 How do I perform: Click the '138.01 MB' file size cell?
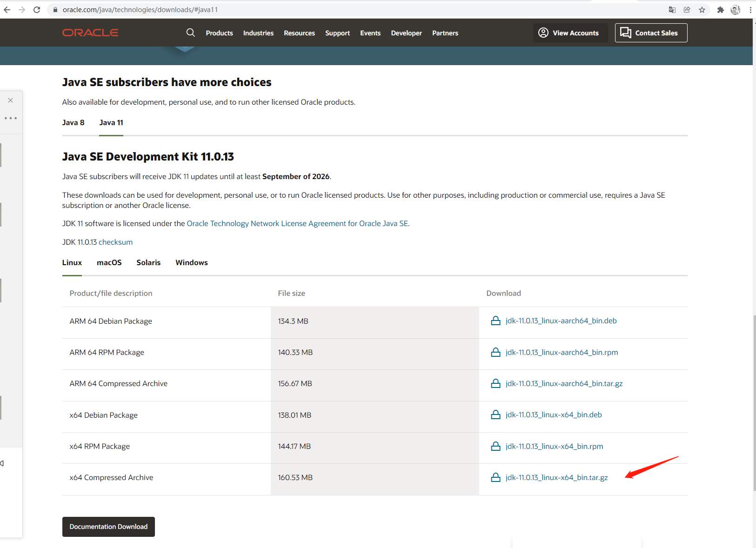[x=375, y=417]
